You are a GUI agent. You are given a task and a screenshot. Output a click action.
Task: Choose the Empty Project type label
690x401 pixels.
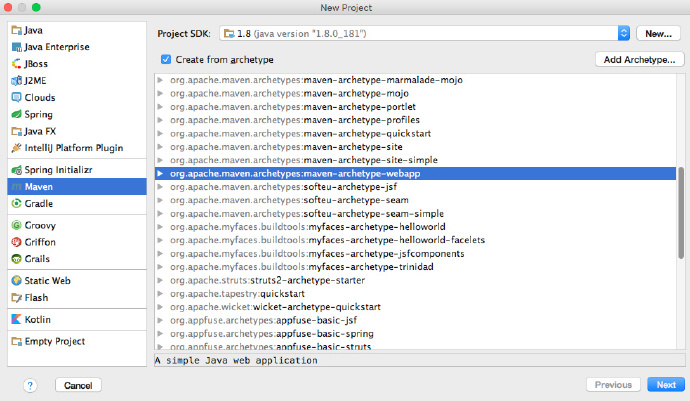tap(55, 341)
